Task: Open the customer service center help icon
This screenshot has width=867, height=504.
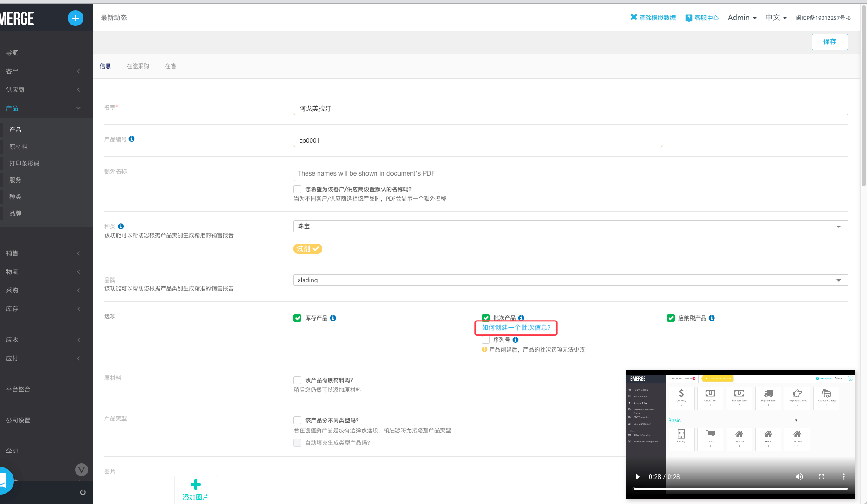Action: coord(689,18)
